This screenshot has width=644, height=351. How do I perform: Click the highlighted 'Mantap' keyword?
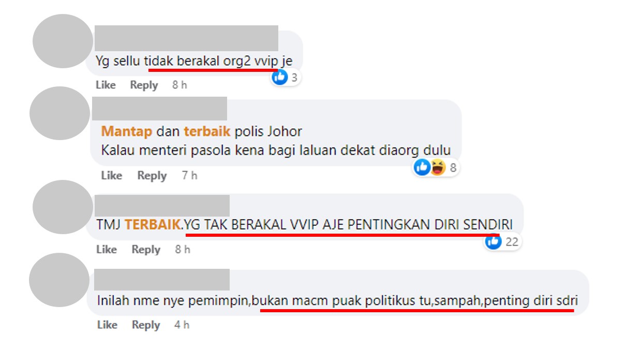(x=127, y=131)
